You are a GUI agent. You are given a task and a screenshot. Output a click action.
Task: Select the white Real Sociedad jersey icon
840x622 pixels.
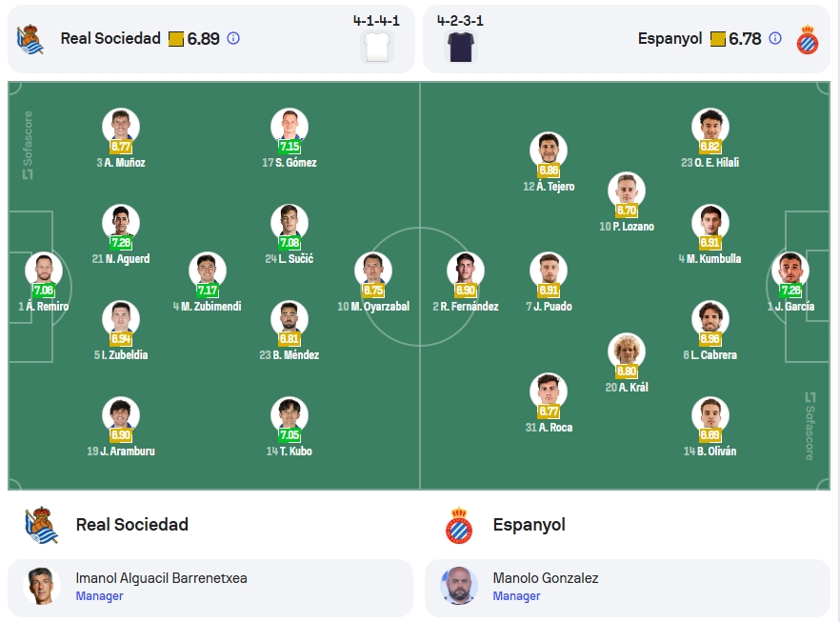(377, 47)
